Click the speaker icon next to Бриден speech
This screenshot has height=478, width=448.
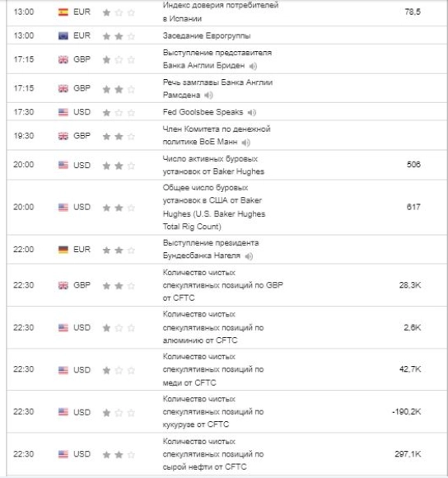pyautogui.click(x=253, y=66)
